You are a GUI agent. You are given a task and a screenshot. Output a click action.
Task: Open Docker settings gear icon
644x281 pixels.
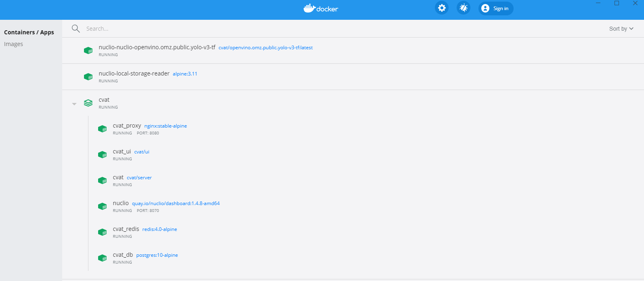point(442,8)
